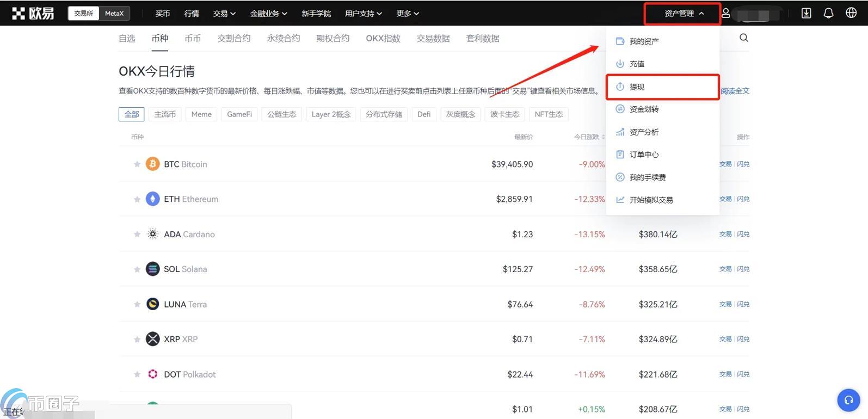Click the withdraw icon beside 提现
This screenshot has height=419, width=868.
pos(620,87)
